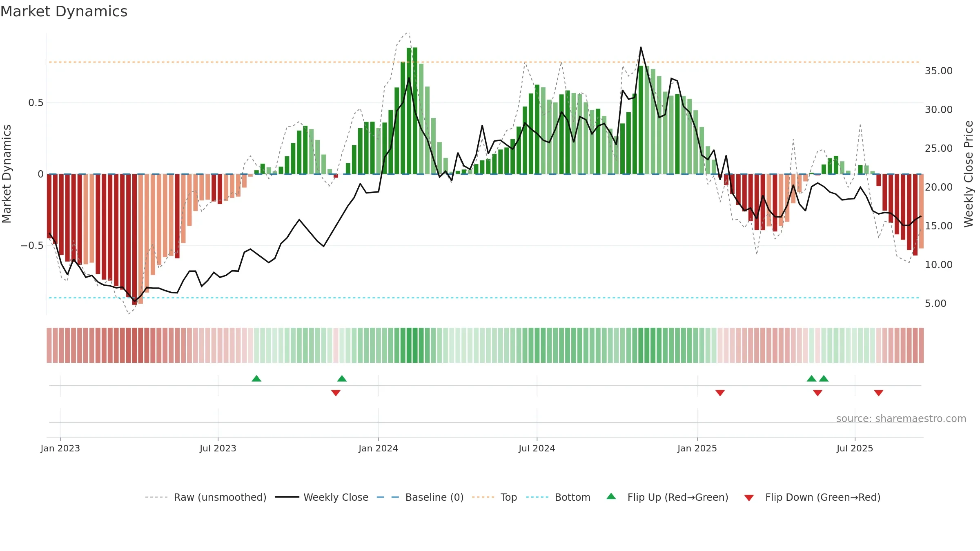Click the 20.00 price axis value

[939, 187]
